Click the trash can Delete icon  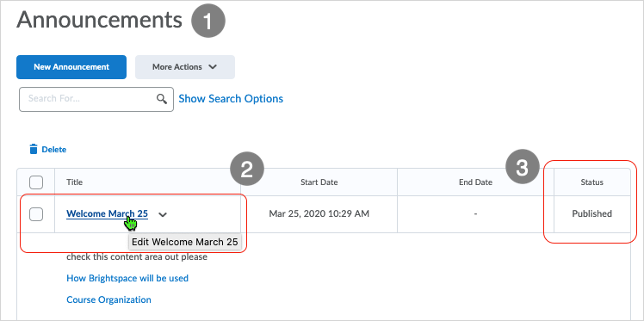coord(34,149)
